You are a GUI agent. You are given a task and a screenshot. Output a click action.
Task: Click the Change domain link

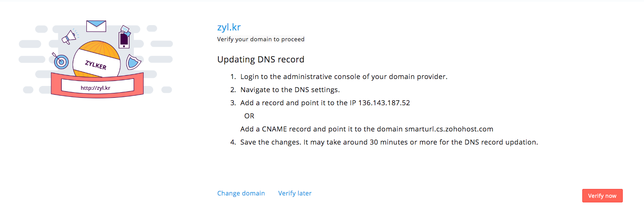241,193
